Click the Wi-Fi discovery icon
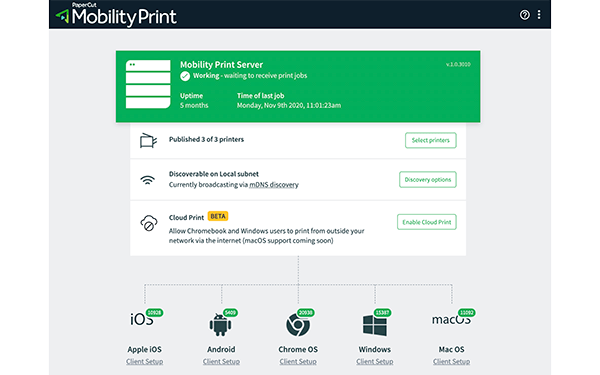This screenshot has height=375, width=600. click(x=148, y=179)
